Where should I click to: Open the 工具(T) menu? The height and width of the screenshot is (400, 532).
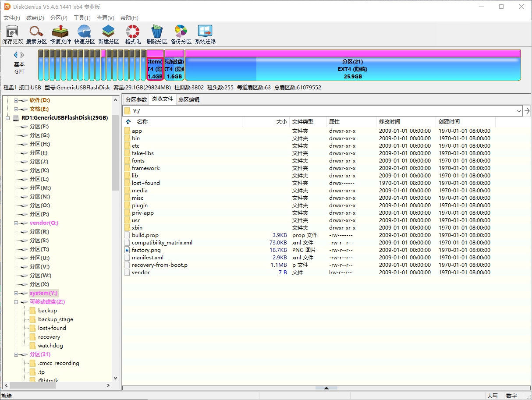point(83,18)
